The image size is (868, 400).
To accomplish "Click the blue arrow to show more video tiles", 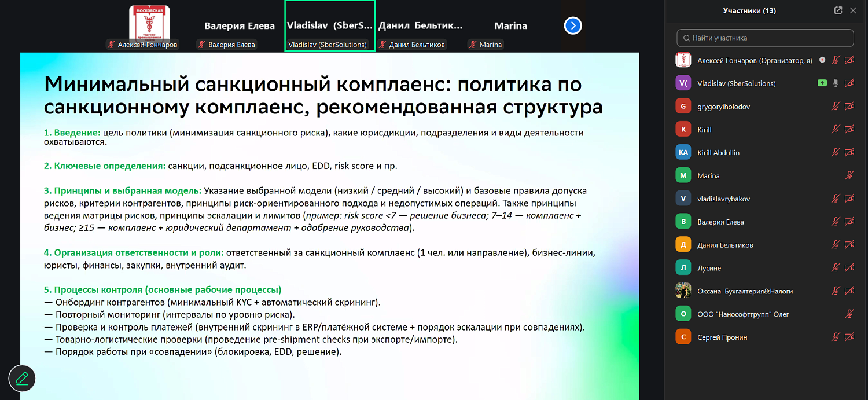I will [572, 25].
